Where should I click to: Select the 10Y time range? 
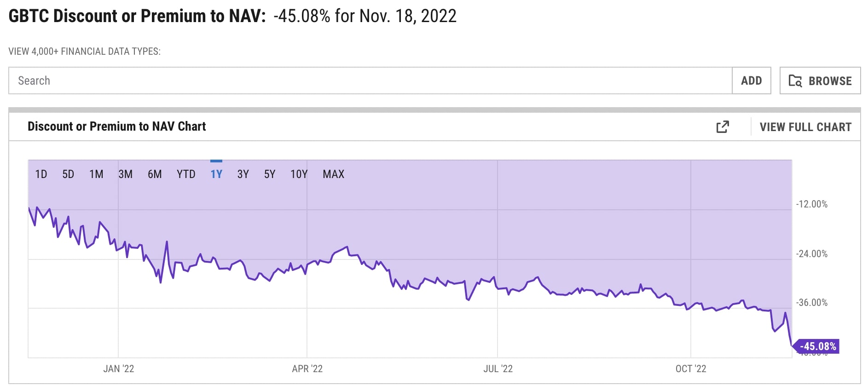(299, 174)
